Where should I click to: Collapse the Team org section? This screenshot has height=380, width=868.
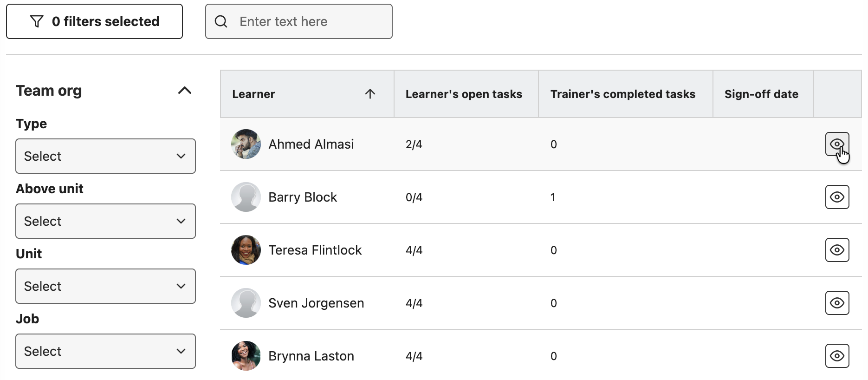185,91
